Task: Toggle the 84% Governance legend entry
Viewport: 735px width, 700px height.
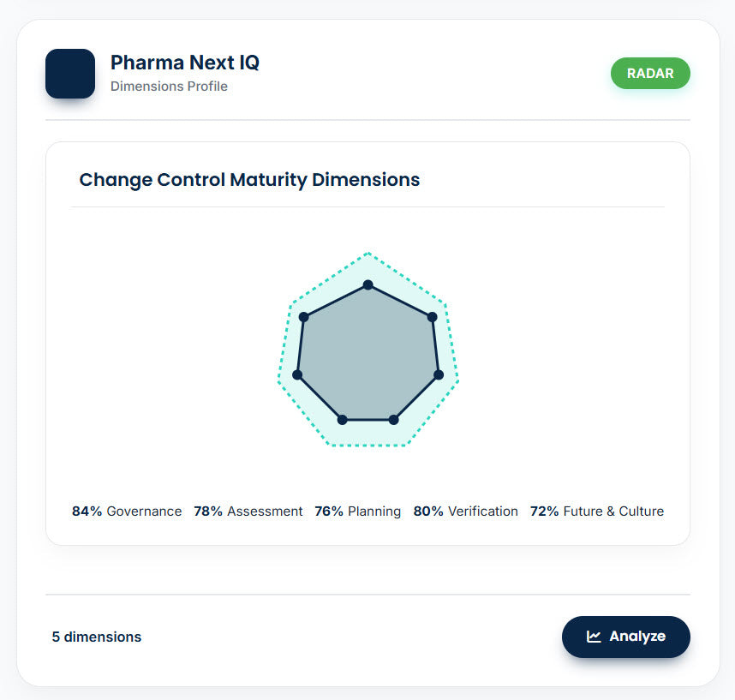Action: tap(126, 511)
